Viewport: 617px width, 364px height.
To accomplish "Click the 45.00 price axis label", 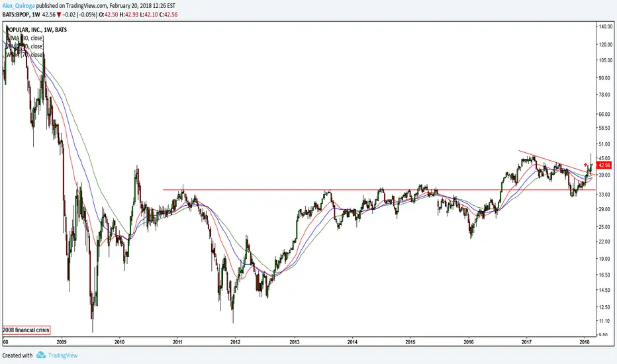I will coord(605,158).
